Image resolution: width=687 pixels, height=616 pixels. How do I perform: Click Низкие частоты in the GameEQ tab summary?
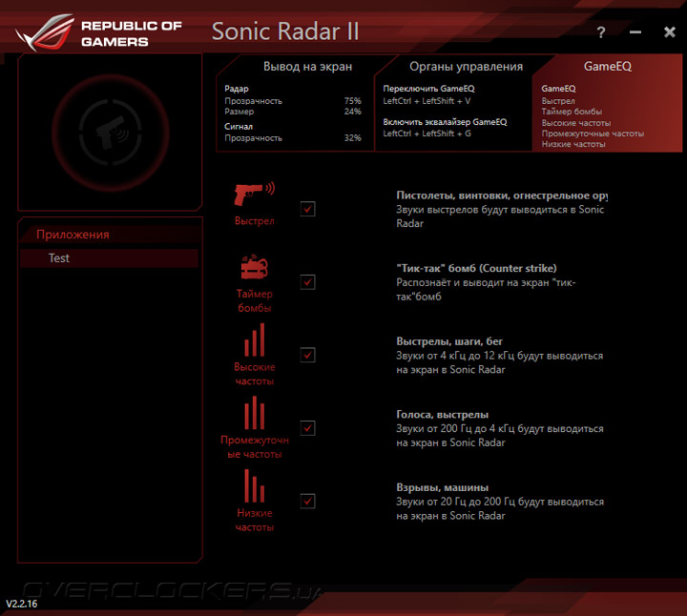click(573, 144)
